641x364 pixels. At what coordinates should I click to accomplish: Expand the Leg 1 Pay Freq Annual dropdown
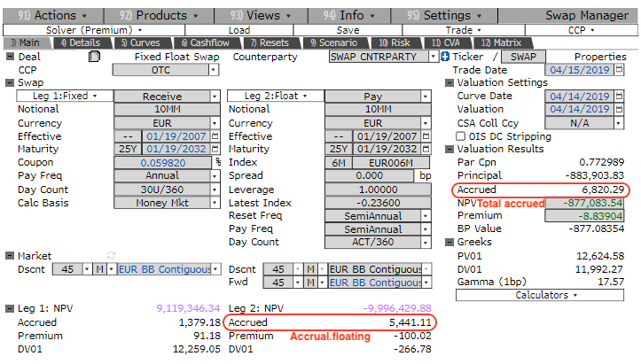(214, 176)
